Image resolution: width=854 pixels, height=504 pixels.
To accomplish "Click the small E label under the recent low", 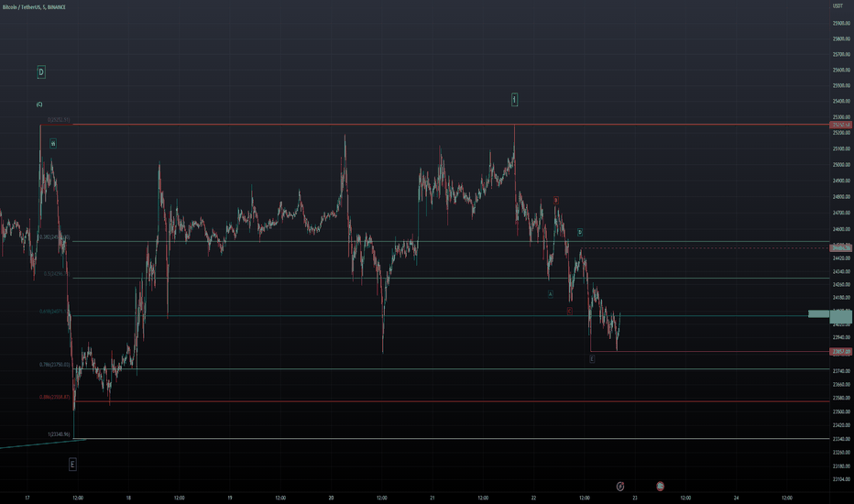I will [x=592, y=359].
